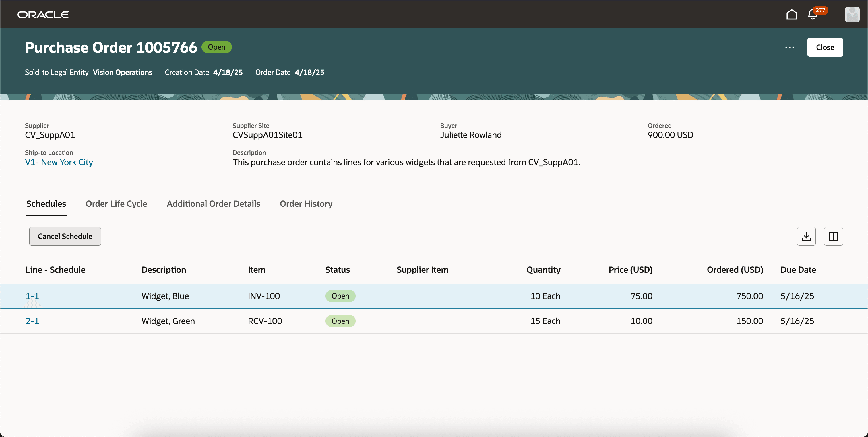Open the V1- New York City link
The image size is (868, 437).
click(59, 162)
